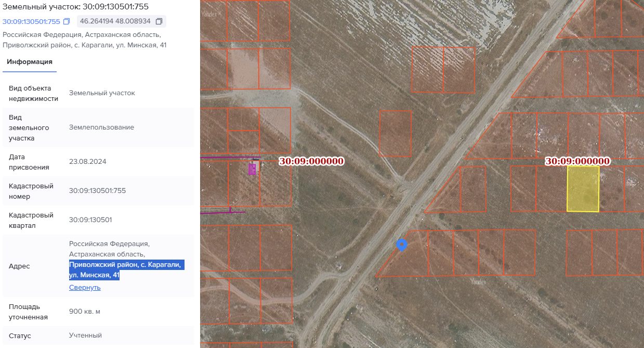This screenshot has height=348, width=644.
Task: Open the blue 30:09:130501:755 link
Action: click(31, 22)
